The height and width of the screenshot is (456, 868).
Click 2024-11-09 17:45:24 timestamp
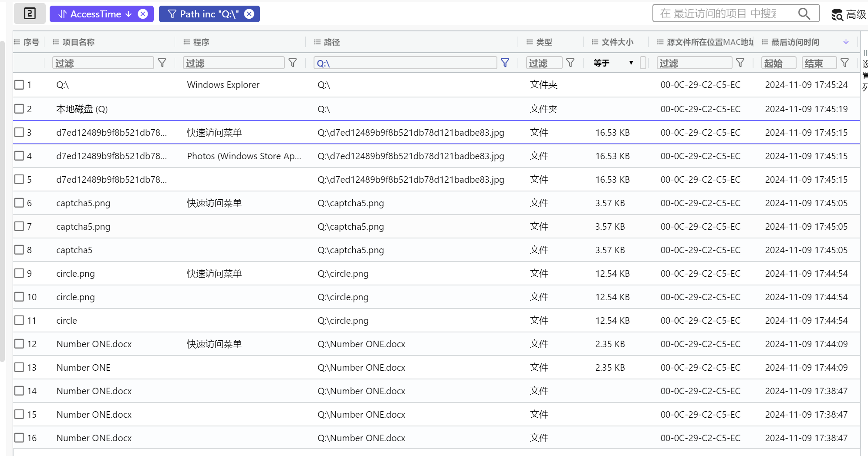(x=806, y=85)
